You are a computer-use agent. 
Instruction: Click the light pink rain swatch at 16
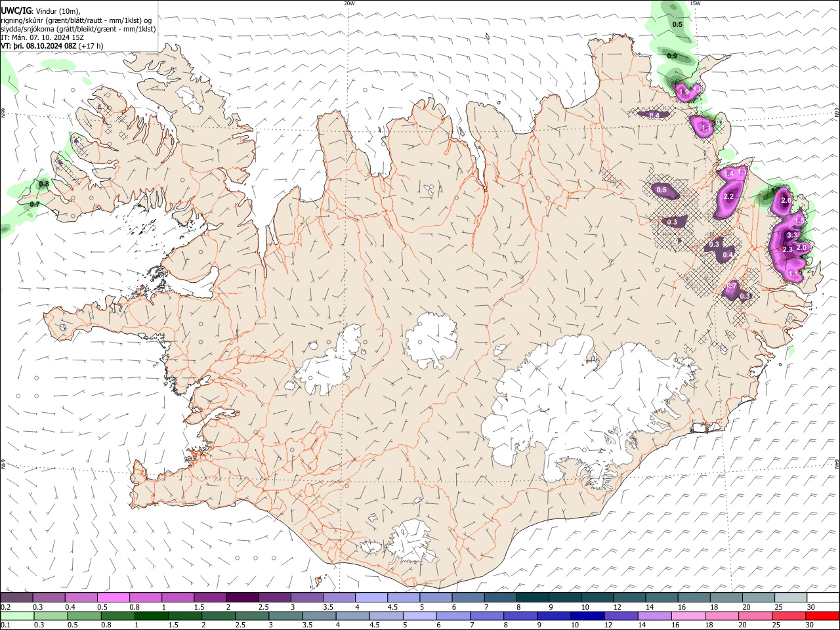(x=688, y=616)
